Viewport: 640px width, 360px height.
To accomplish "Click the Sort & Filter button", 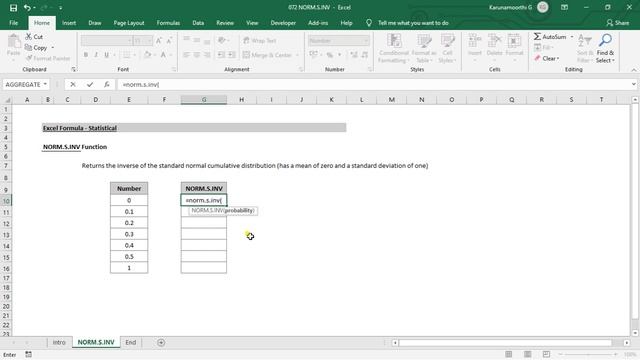I will pyautogui.click(x=585, y=48).
